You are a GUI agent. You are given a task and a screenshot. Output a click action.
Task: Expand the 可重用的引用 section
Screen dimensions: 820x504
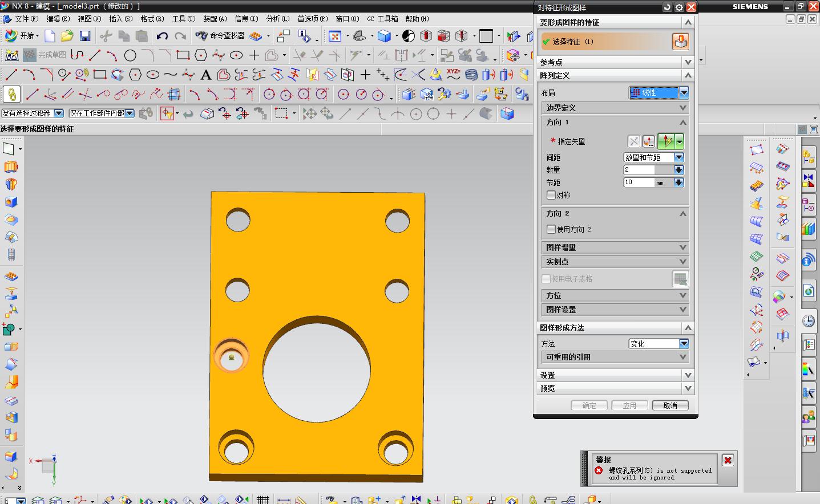[615, 357]
